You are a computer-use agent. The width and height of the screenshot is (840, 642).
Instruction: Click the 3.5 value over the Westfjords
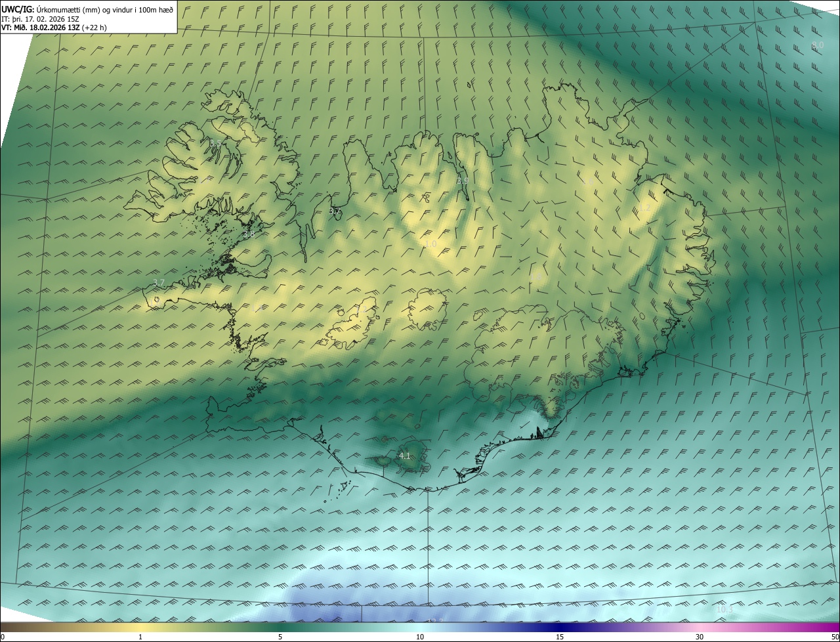(215, 143)
